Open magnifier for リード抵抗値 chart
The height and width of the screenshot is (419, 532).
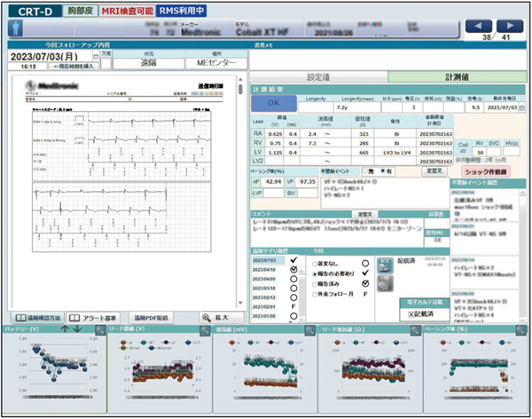tap(413, 329)
